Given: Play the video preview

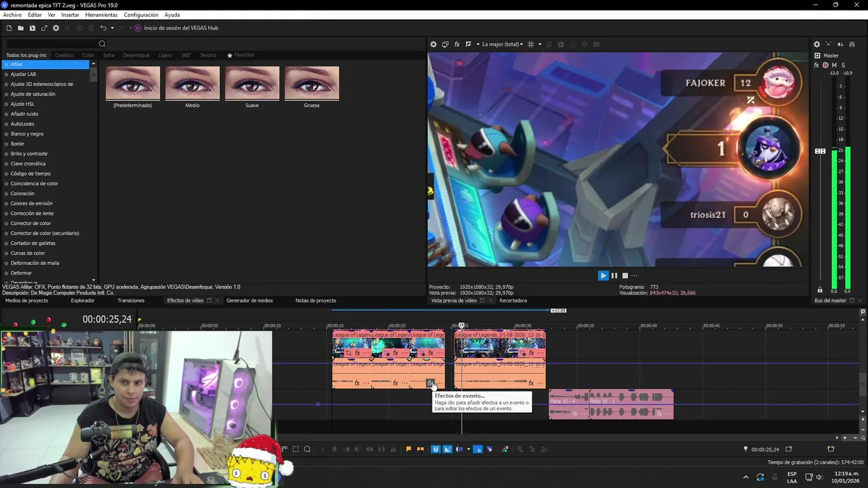Looking at the screenshot, I should (x=603, y=275).
